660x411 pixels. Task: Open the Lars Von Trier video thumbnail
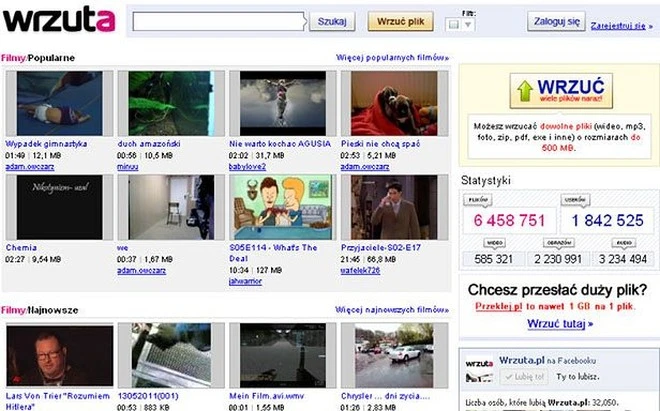(x=46, y=355)
